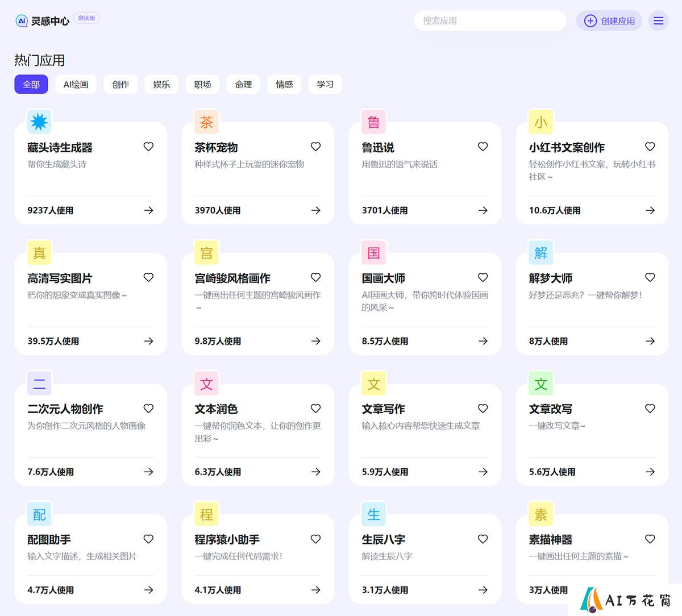This screenshot has width=682, height=616.
Task: Switch to the 学习 category tab
Action: tap(325, 84)
